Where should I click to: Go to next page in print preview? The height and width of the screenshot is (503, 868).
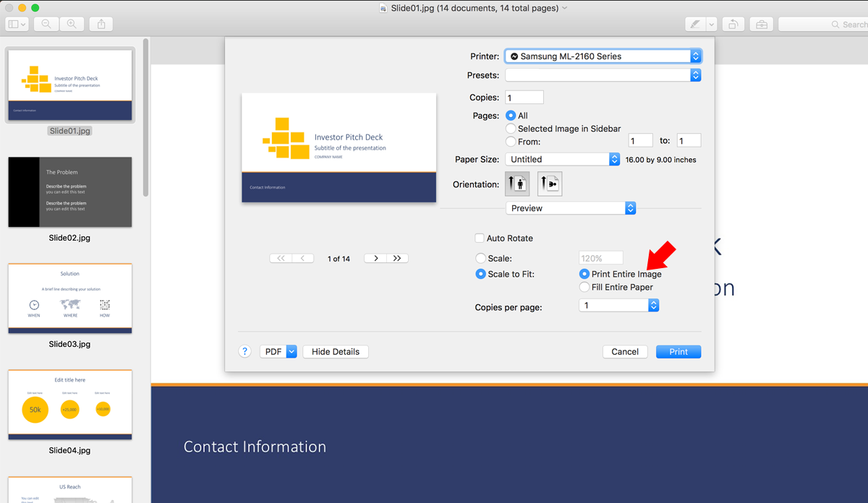pos(375,258)
